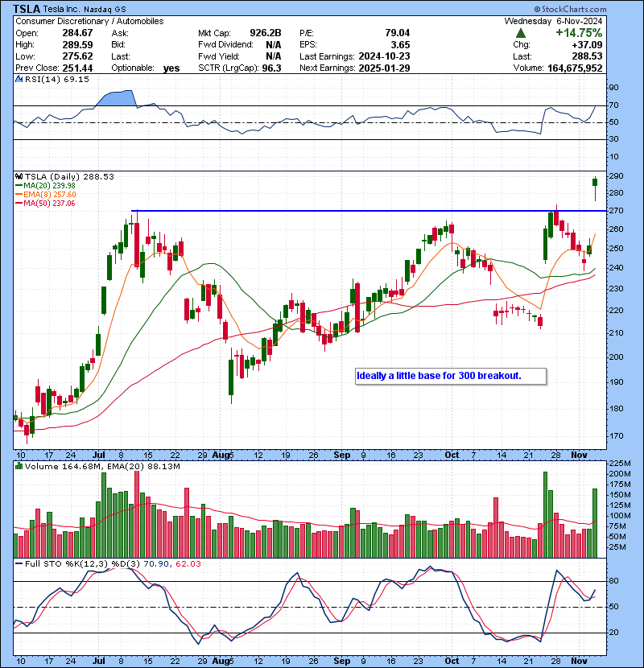The height and width of the screenshot is (668, 644).
Task: Click the 290 price axis label
Action: pyautogui.click(x=616, y=176)
